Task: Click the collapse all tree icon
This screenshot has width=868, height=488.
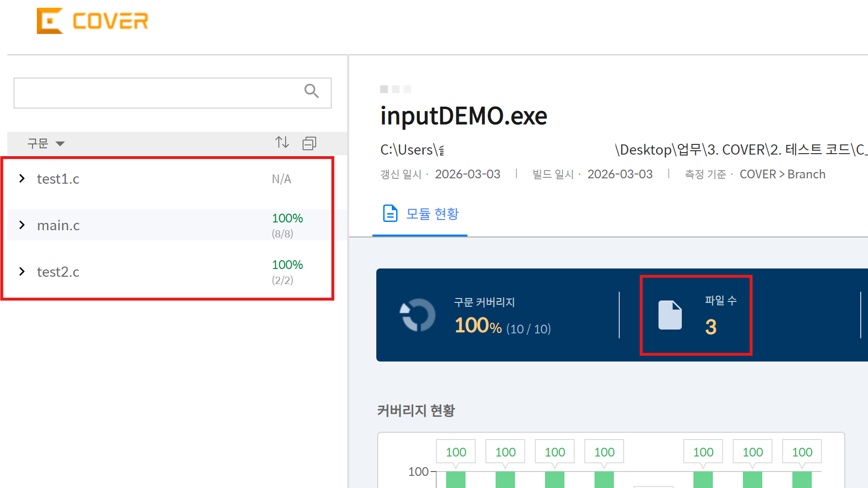Action: tap(309, 143)
